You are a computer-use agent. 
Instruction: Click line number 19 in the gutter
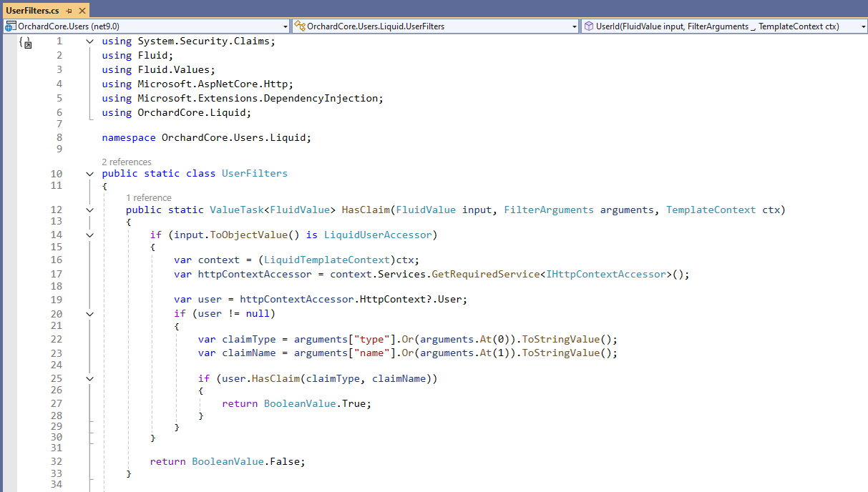(57, 300)
